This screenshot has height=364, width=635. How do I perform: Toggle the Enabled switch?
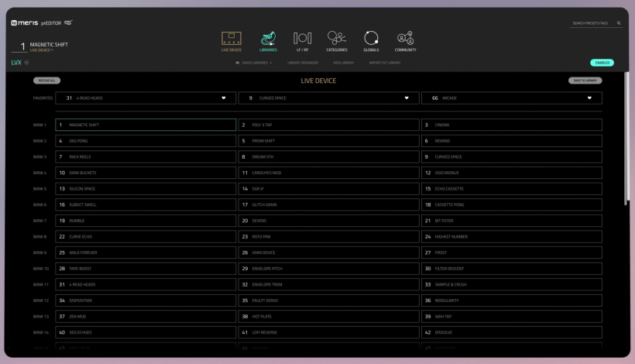pyautogui.click(x=602, y=63)
